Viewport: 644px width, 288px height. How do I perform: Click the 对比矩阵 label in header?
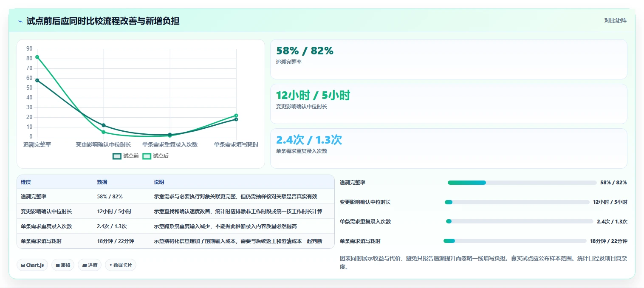[615, 20]
